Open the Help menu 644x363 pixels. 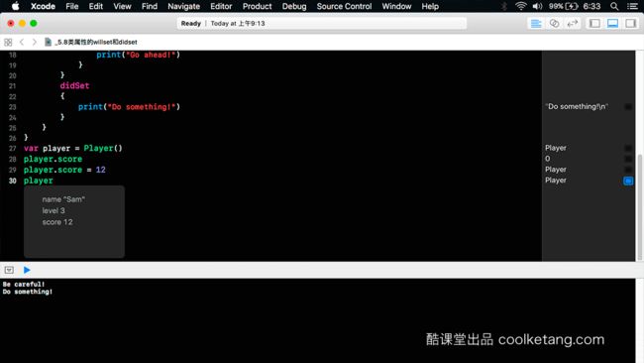[x=430, y=6]
